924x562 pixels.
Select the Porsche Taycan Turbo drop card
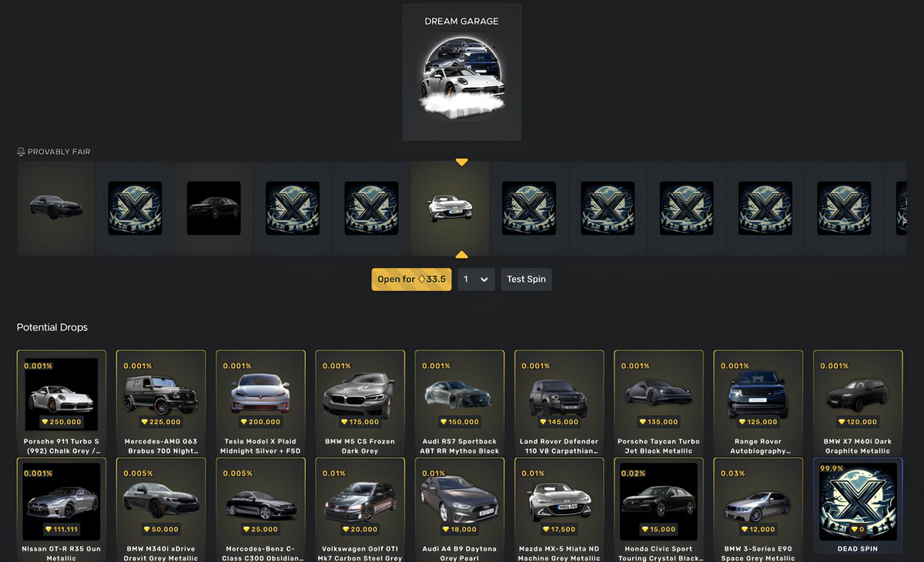coord(658,403)
